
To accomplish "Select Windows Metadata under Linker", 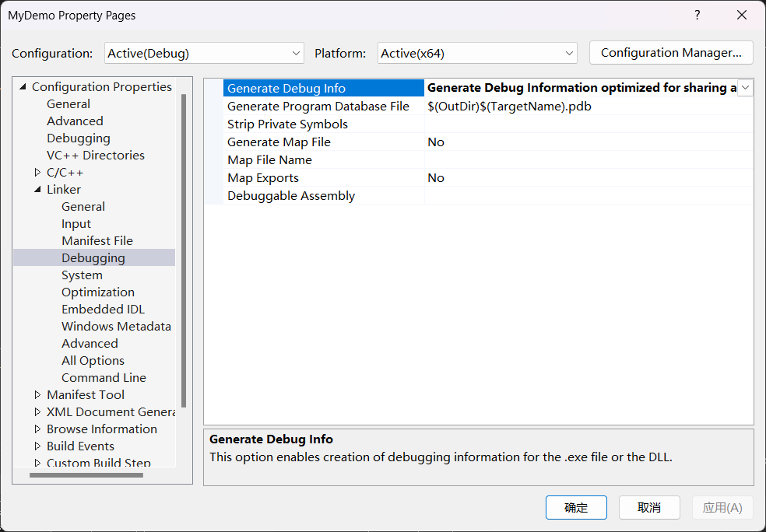I will (x=116, y=326).
